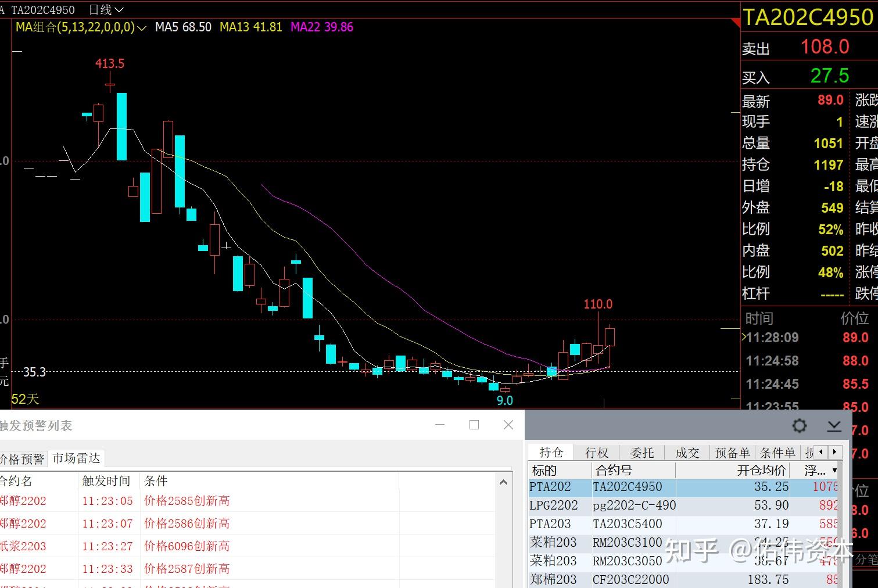Click the 35.3 cost price line label
This screenshot has height=588, width=878.
[34, 372]
